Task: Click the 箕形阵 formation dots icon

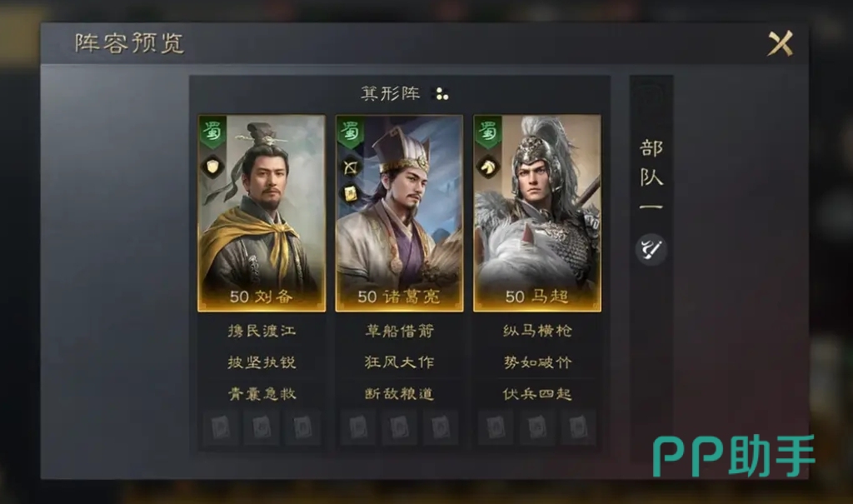Action: coord(441,94)
